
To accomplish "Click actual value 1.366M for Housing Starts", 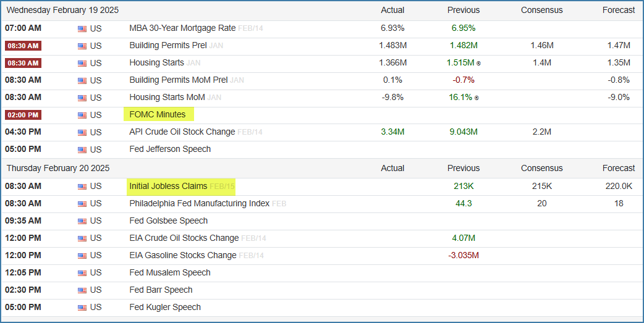I will pyautogui.click(x=392, y=63).
